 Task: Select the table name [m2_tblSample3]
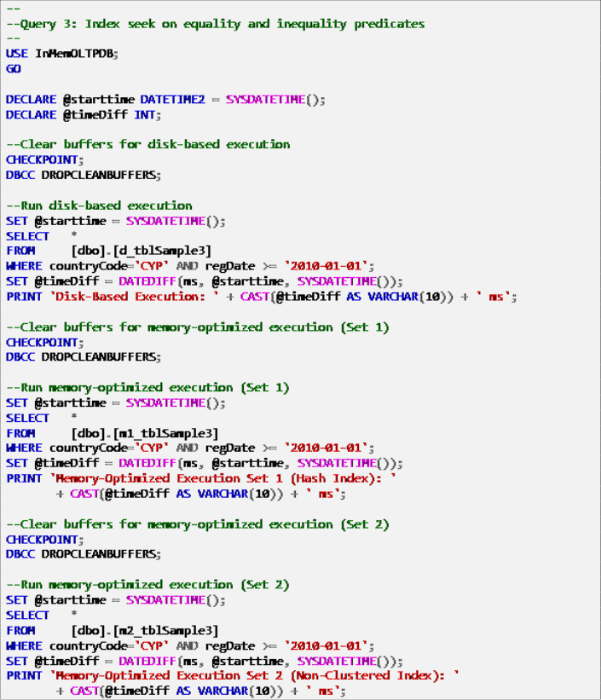pos(166,631)
